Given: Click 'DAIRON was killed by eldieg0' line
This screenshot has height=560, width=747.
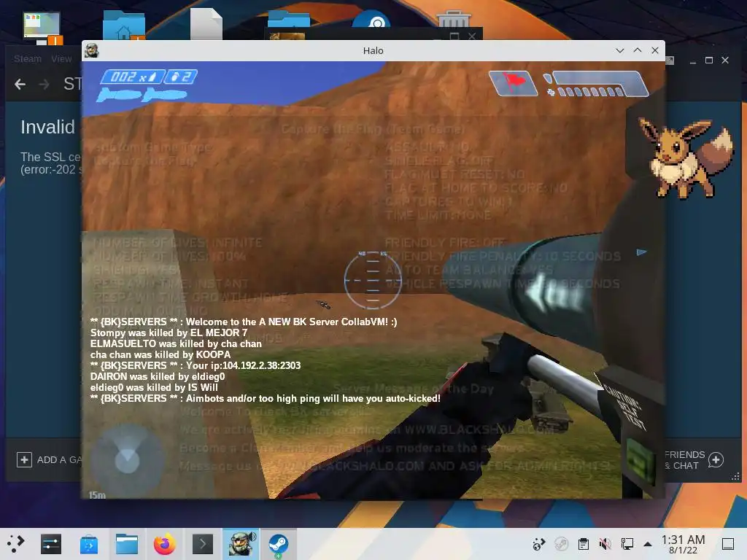Looking at the screenshot, I should pyautogui.click(x=158, y=376).
